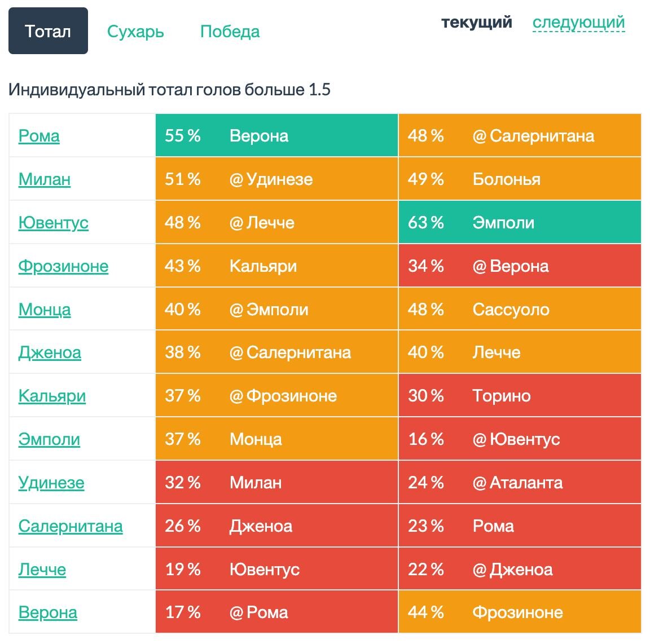The width and height of the screenshot is (650, 644).
Task: Open the Дженоа team link
Action: [x=50, y=352]
